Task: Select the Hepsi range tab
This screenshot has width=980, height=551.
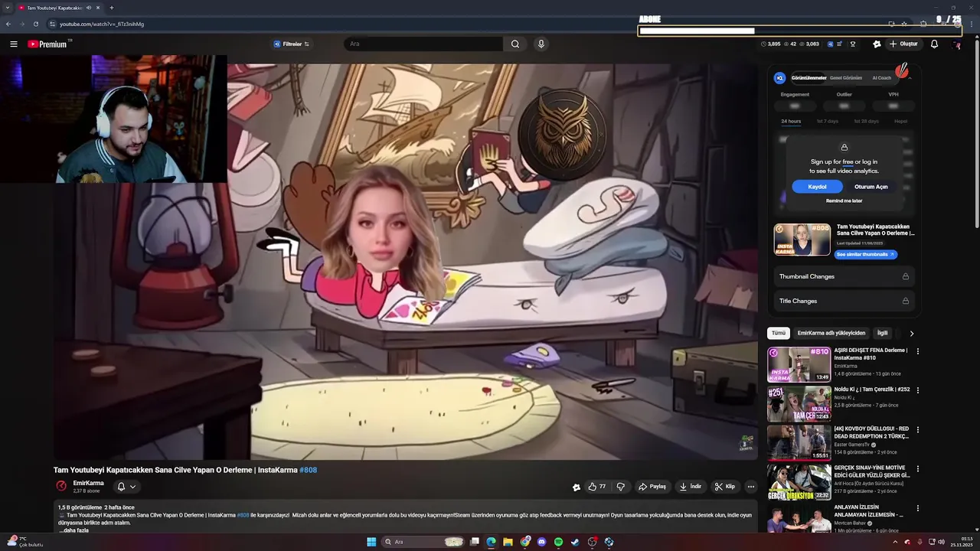Action: pyautogui.click(x=901, y=122)
